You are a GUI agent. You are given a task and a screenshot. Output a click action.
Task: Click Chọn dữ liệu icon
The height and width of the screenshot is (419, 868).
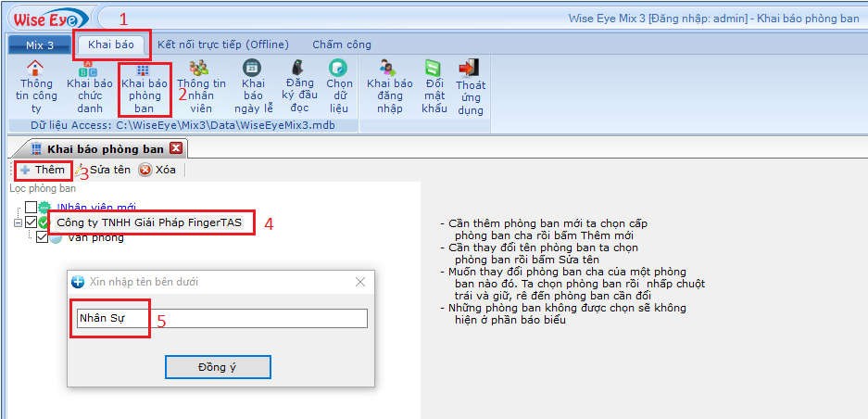click(x=340, y=69)
